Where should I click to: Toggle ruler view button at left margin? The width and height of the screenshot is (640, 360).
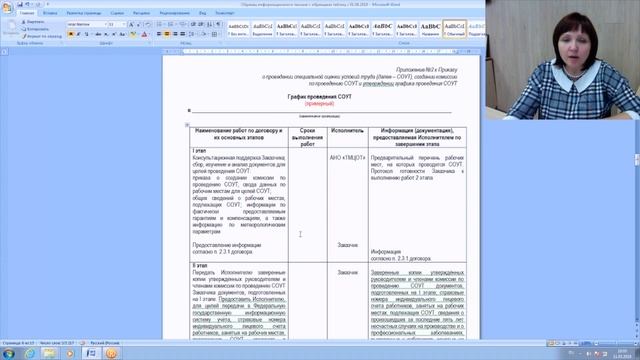click(4, 52)
